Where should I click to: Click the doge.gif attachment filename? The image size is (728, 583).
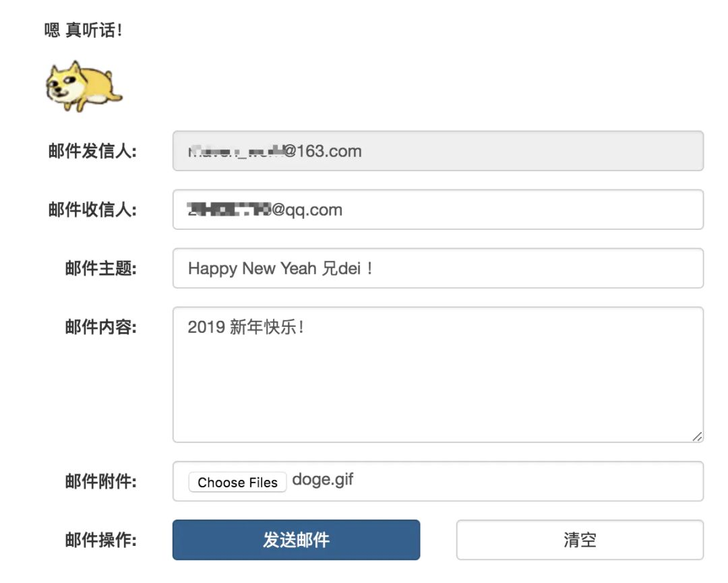pos(323,480)
